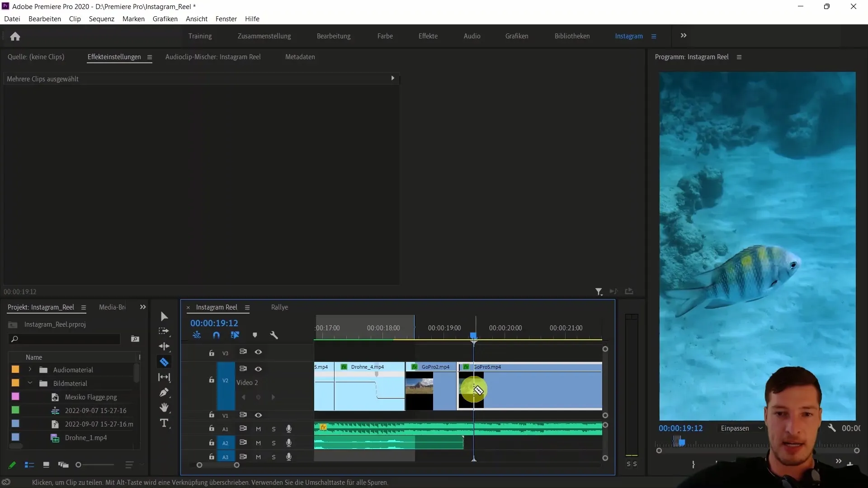
Task: Click the timeline timecode 00:00:19:12
Action: point(214,323)
